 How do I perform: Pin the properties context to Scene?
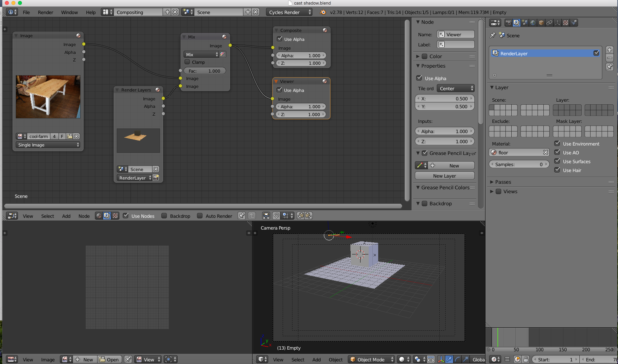point(493,35)
